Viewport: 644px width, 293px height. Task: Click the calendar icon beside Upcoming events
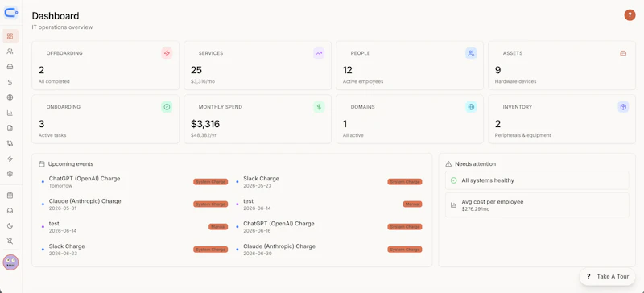[x=42, y=164]
